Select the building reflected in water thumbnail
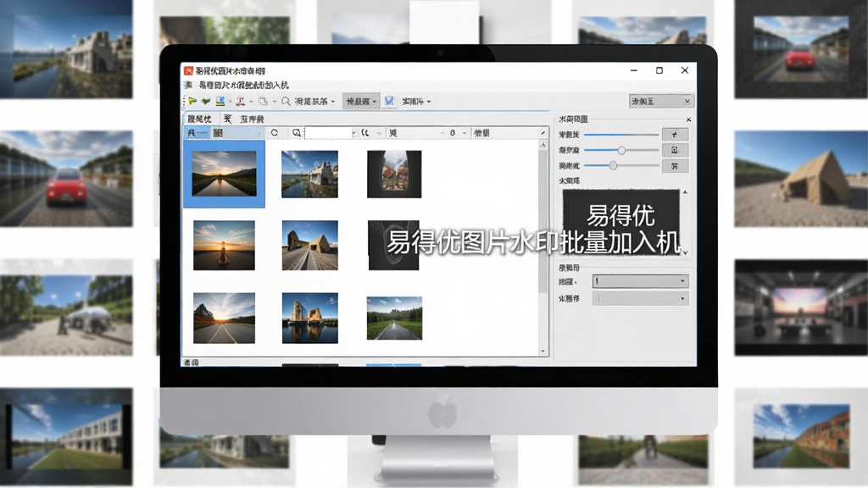 (310, 319)
